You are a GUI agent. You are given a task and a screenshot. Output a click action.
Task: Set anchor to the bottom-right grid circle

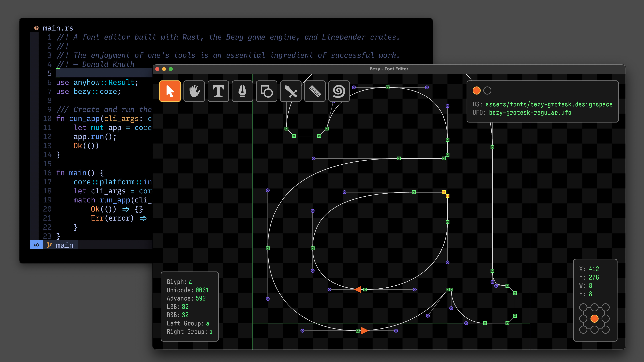click(605, 330)
